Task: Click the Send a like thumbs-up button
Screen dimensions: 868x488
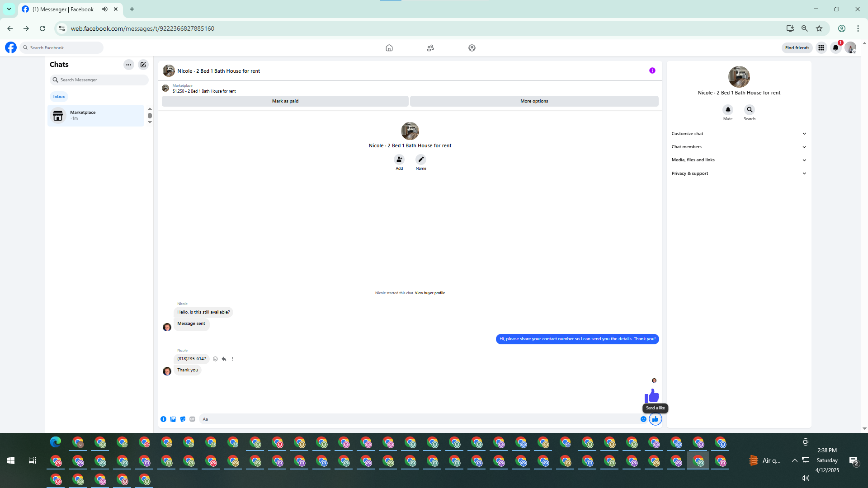Action: [655, 419]
